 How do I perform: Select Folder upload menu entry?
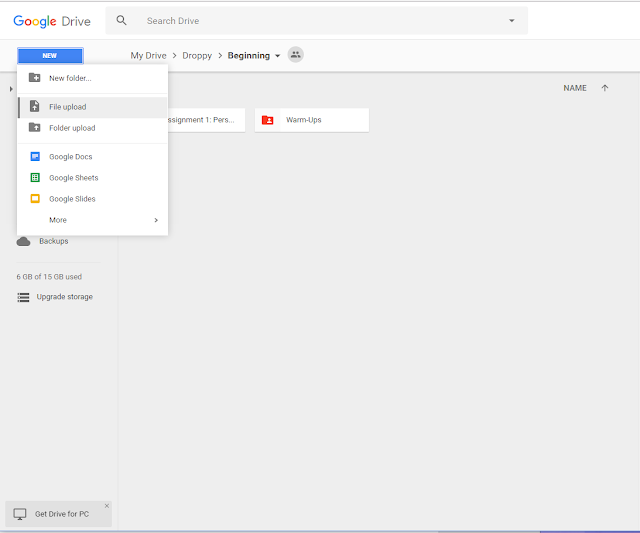click(x=92, y=128)
